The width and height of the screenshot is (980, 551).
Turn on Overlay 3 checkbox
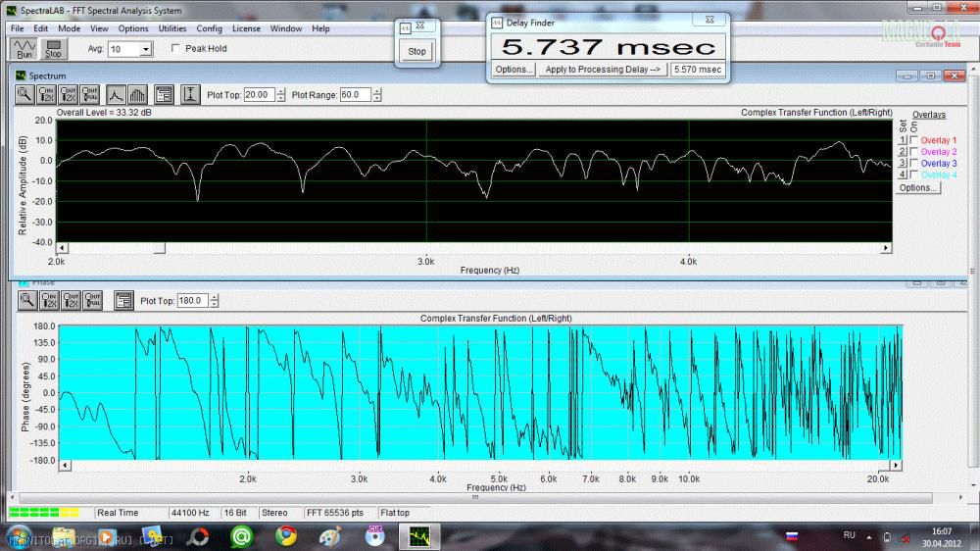tap(913, 163)
